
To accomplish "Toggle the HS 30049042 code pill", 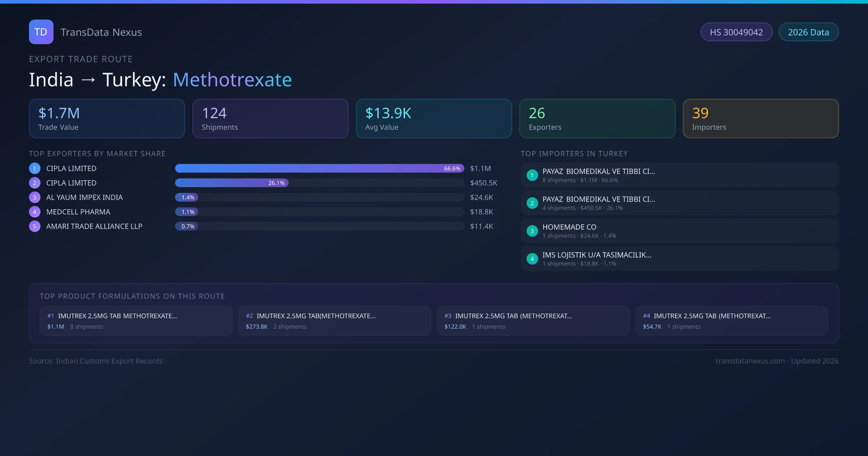I will [x=736, y=32].
